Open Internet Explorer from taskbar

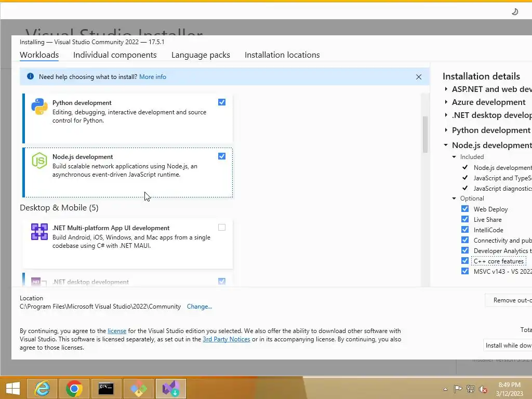pyautogui.click(x=42, y=388)
